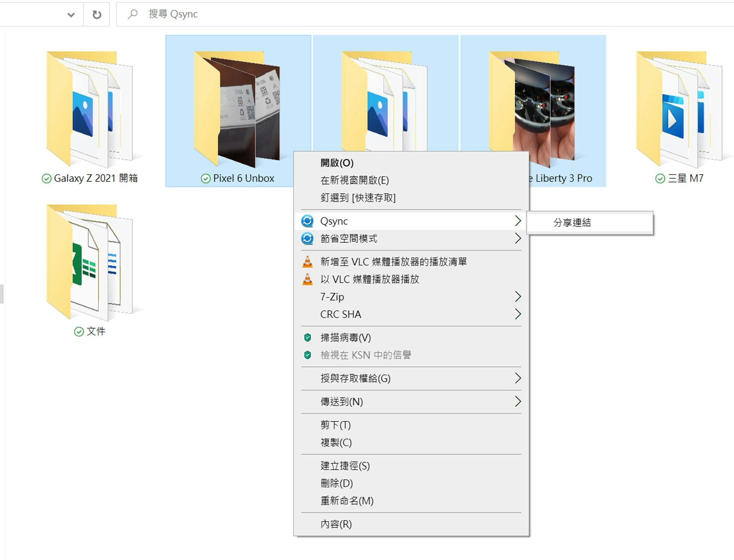Click 分享連結 in Qsync submenu
Image resolution: width=734 pixels, height=560 pixels.
pos(590,223)
